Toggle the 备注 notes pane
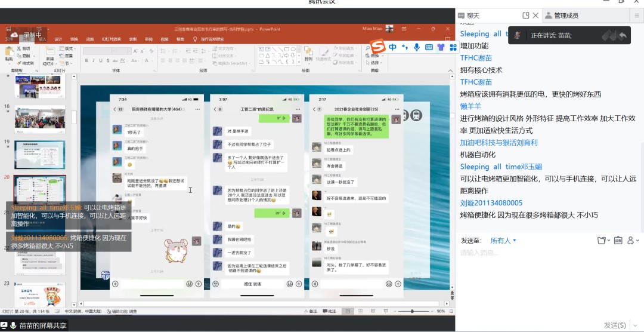 [311, 312]
